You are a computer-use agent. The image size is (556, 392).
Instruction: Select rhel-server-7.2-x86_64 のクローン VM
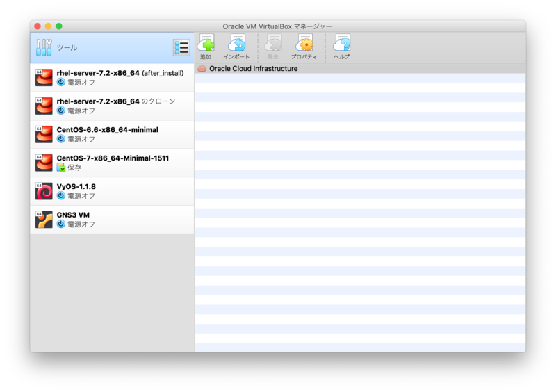(112, 106)
